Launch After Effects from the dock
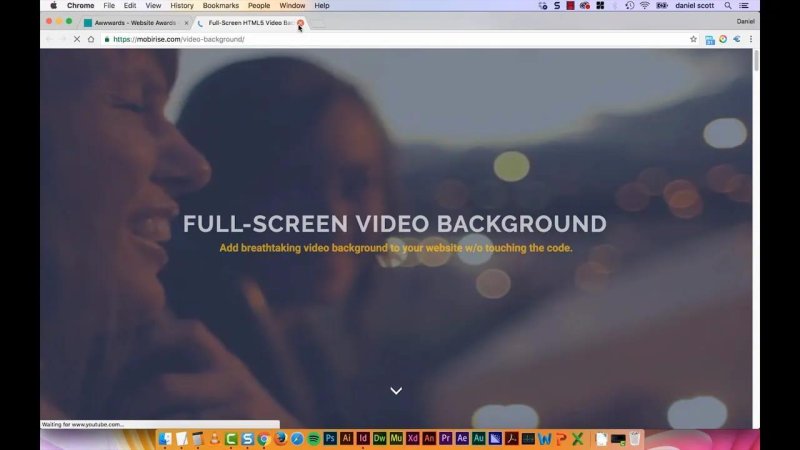 [462, 438]
